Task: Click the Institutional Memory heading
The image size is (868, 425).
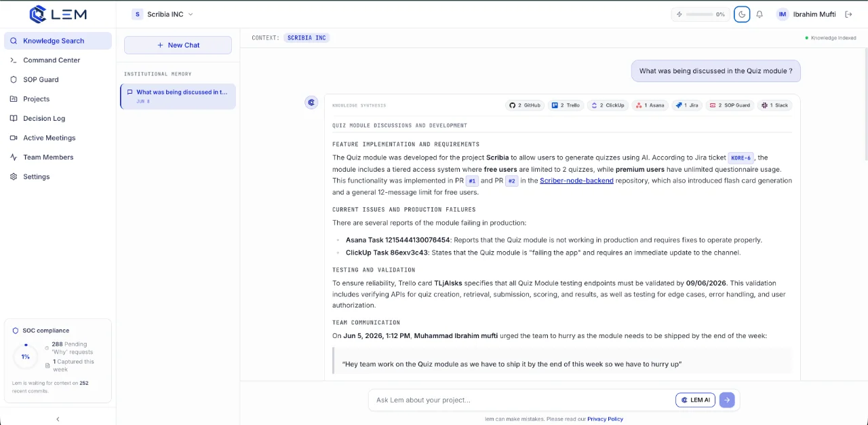Action: click(x=157, y=74)
